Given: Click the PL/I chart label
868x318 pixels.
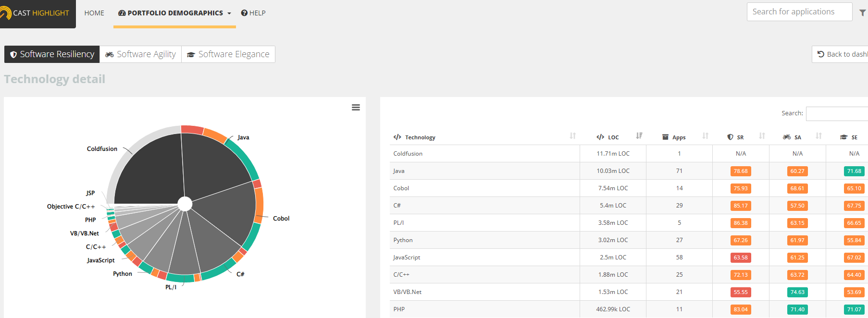Looking at the screenshot, I should (171, 287).
